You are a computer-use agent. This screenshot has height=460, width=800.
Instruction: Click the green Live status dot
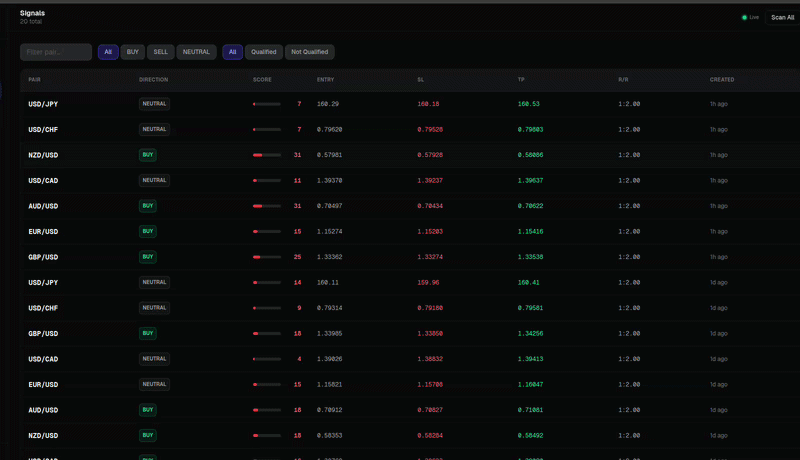(744, 17)
